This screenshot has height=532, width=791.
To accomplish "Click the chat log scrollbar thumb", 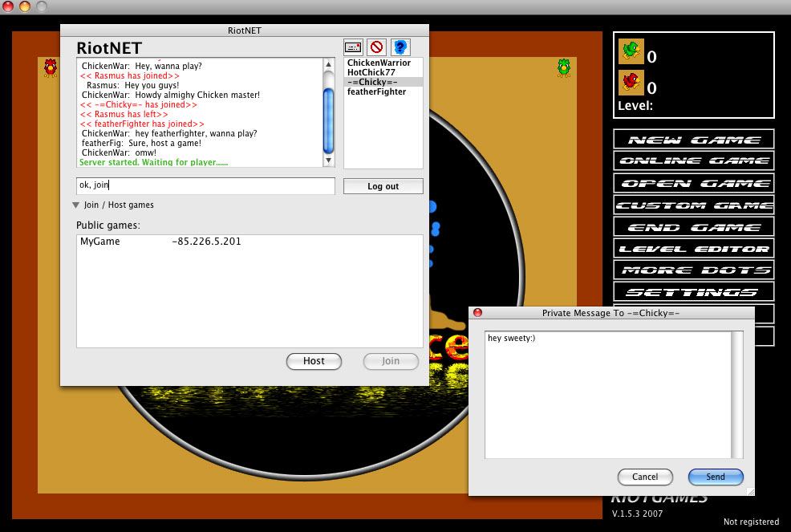I will coord(328,120).
